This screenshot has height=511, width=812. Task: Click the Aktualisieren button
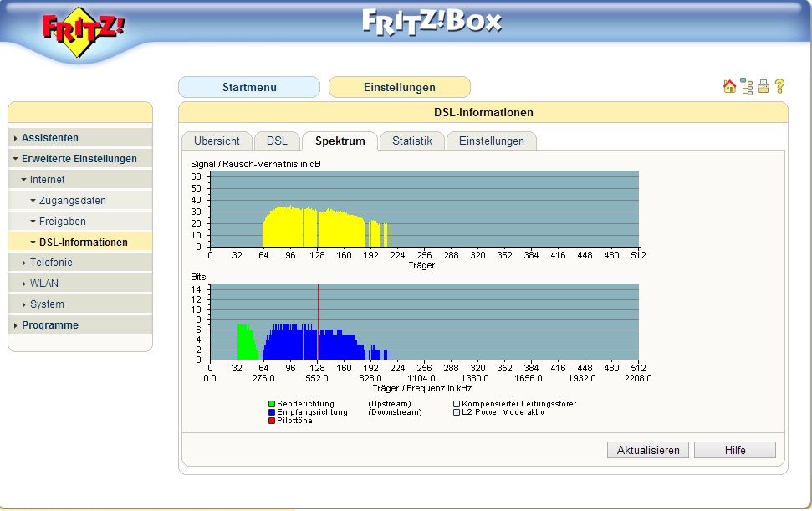coord(648,450)
